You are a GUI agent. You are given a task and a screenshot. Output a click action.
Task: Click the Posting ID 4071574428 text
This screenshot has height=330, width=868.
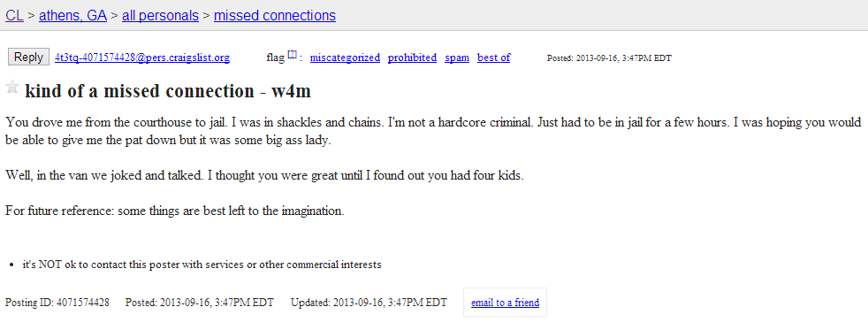click(x=57, y=303)
